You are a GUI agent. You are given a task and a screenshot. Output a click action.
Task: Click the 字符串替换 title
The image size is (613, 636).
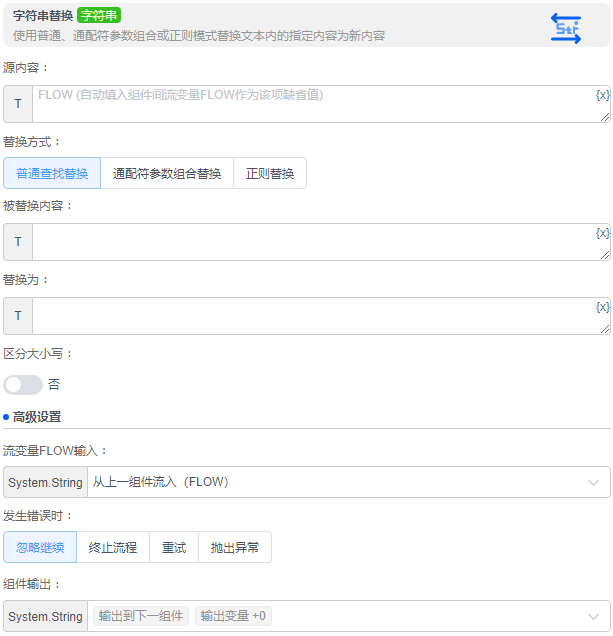[43, 15]
